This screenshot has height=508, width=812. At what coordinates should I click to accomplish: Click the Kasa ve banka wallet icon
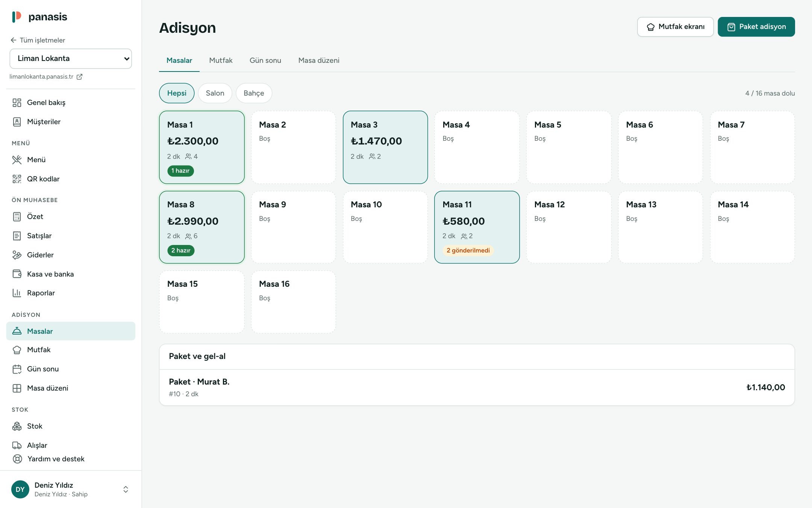17,274
